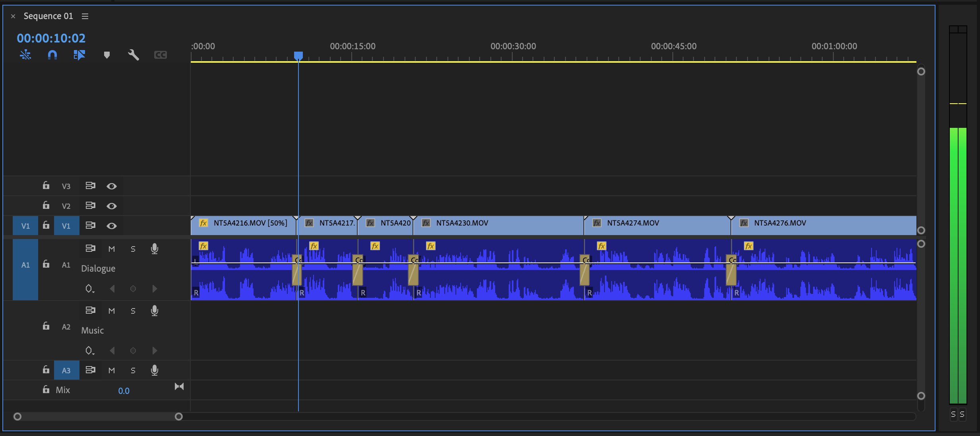
Task: Toggle Linked Selection icon
Action: (79, 54)
